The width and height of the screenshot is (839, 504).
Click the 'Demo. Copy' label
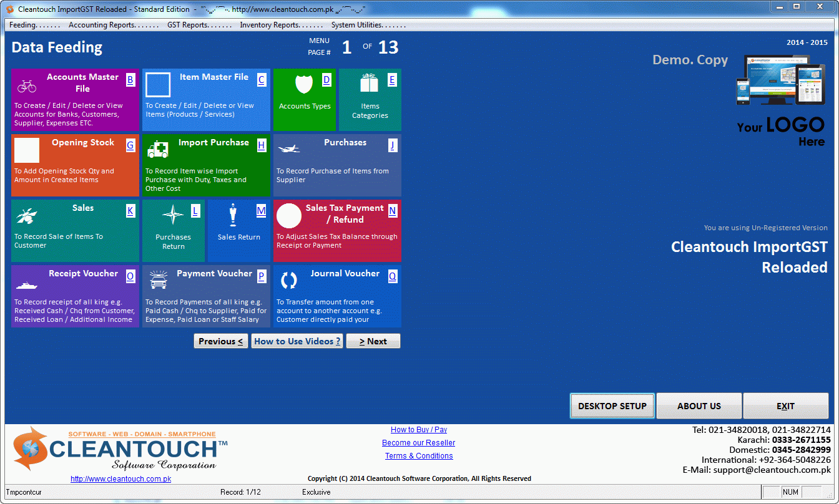pos(690,60)
